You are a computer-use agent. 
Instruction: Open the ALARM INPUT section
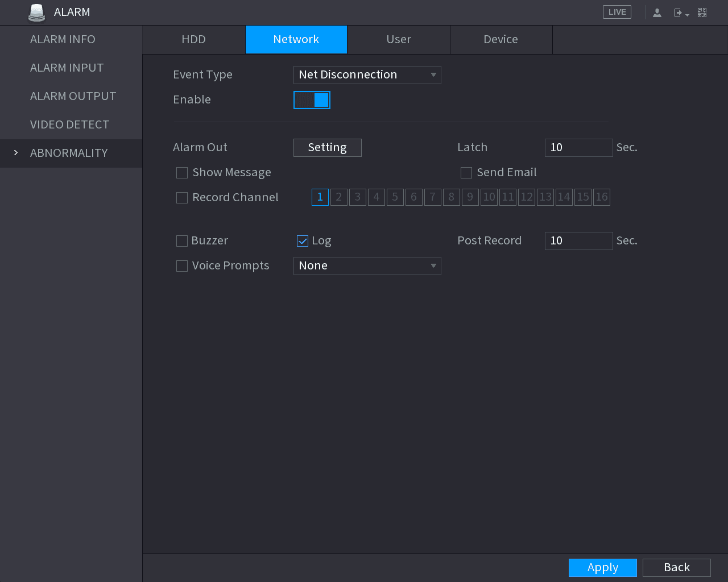[x=71, y=68]
